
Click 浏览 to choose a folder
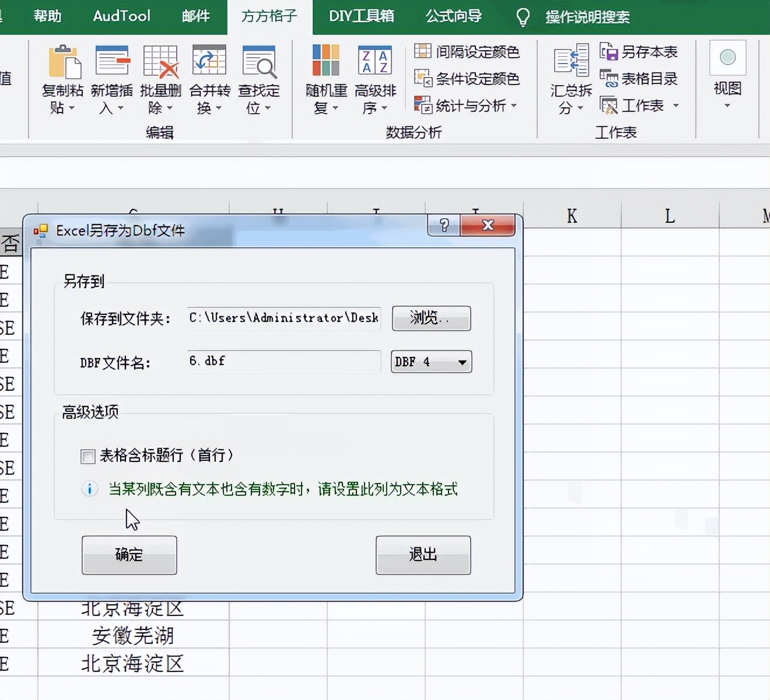pyautogui.click(x=431, y=318)
